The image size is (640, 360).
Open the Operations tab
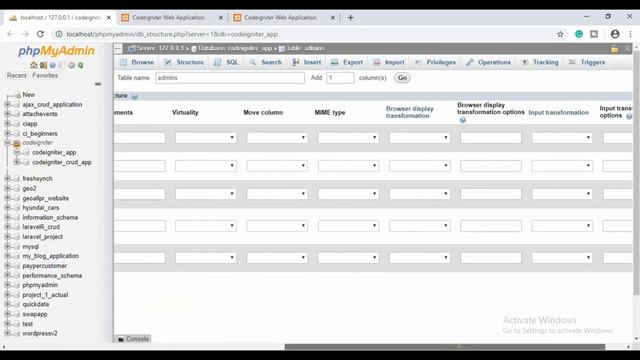488,62
